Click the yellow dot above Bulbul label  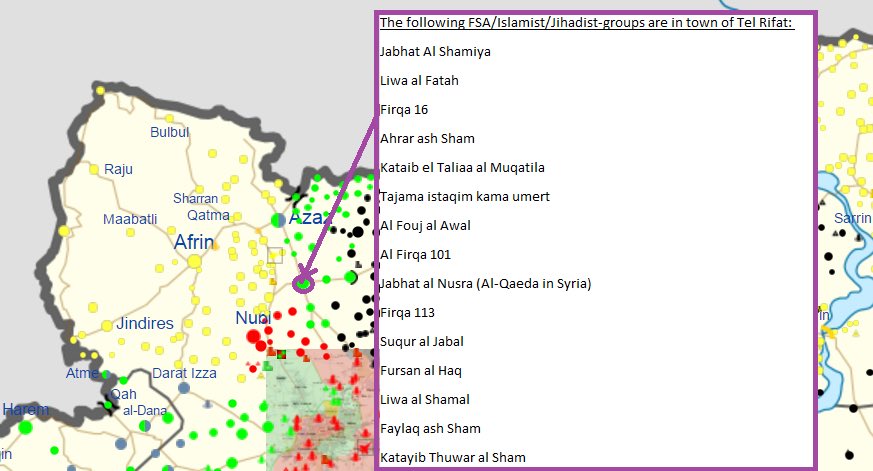pos(170,119)
